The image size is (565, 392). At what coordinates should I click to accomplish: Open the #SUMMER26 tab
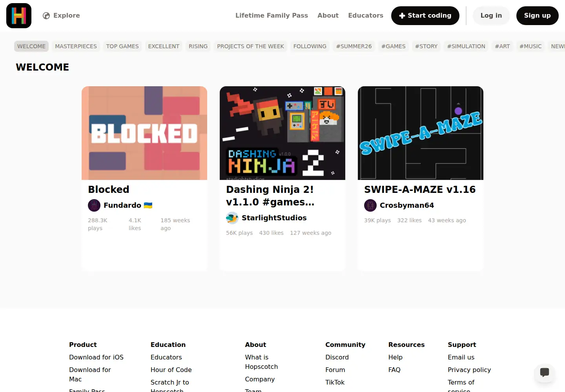point(354,46)
